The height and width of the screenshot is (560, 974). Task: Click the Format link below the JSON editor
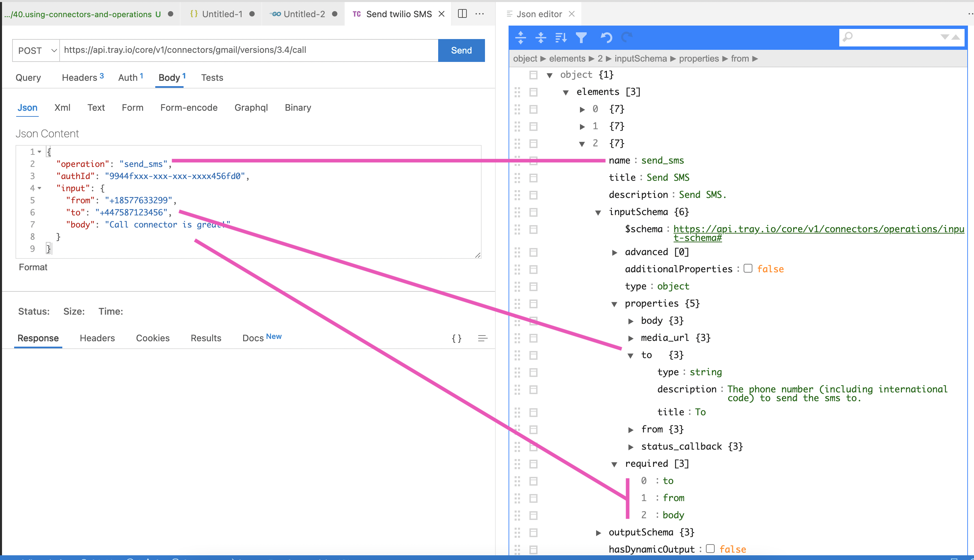[x=33, y=267]
